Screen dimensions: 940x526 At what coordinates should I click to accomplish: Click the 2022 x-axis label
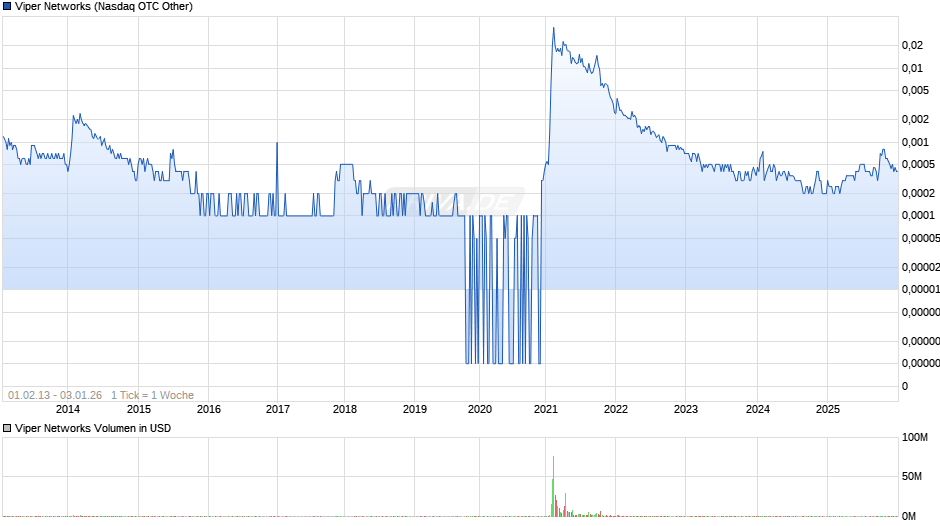pyautogui.click(x=616, y=409)
